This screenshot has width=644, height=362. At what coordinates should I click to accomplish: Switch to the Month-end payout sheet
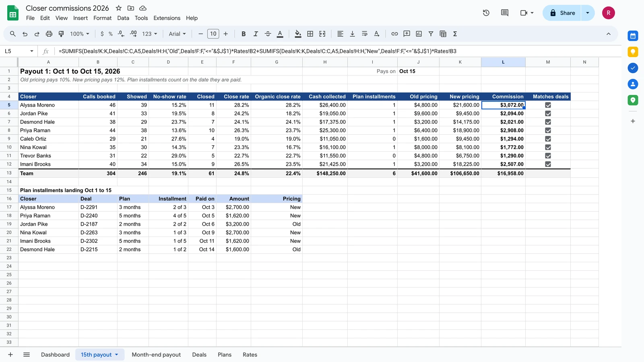tap(156, 355)
